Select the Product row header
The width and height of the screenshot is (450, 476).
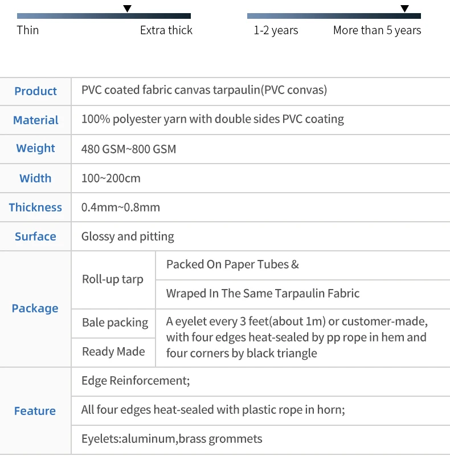(35, 91)
